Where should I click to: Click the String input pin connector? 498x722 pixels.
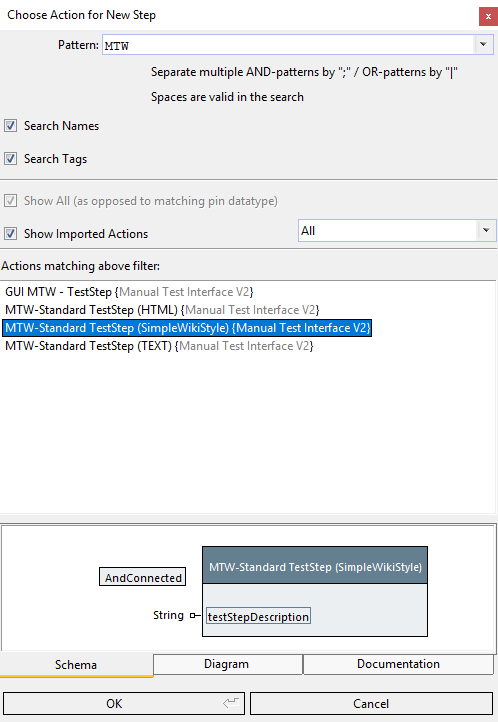(x=195, y=615)
